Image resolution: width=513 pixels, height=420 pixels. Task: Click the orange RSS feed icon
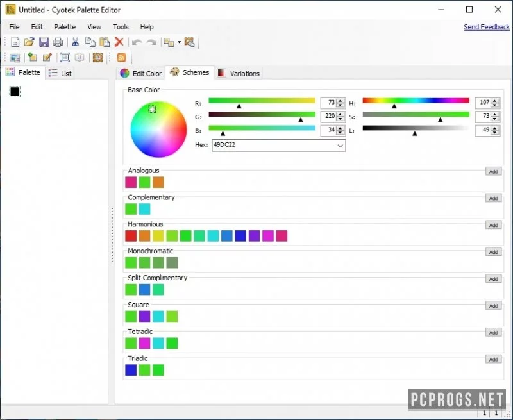click(121, 57)
